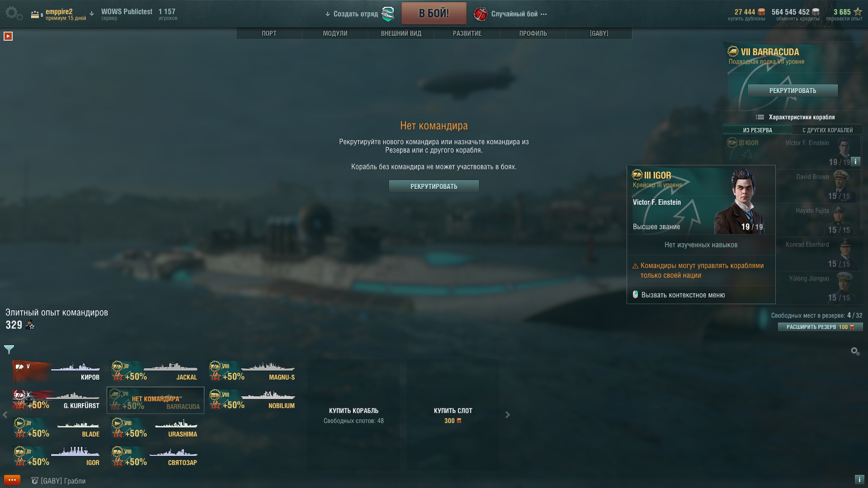
Task: Open the orange chat bubble icon
Action: click(12, 480)
